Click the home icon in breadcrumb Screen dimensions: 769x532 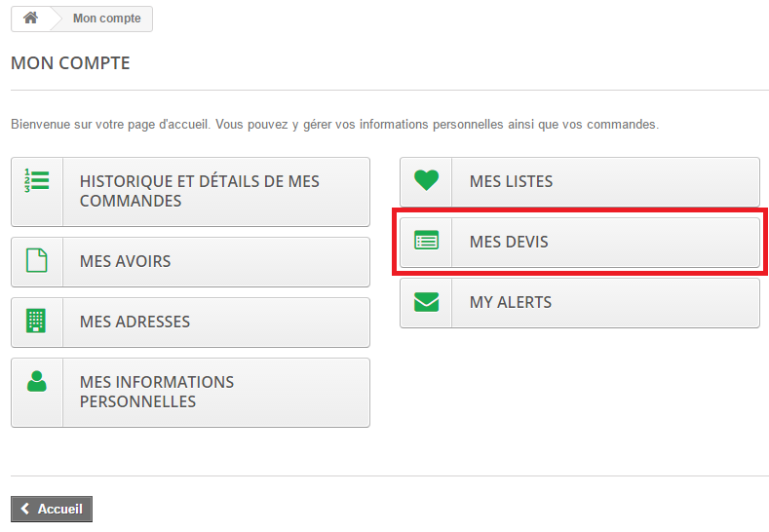30,19
